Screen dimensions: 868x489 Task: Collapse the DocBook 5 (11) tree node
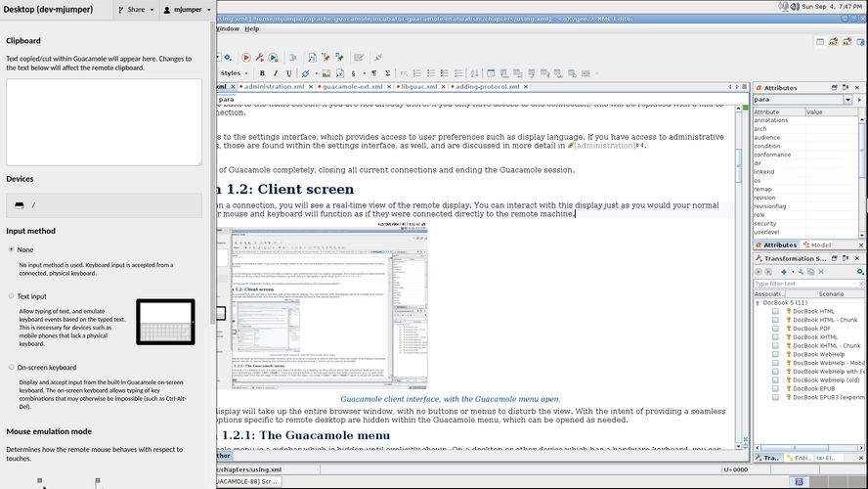pyautogui.click(x=758, y=303)
